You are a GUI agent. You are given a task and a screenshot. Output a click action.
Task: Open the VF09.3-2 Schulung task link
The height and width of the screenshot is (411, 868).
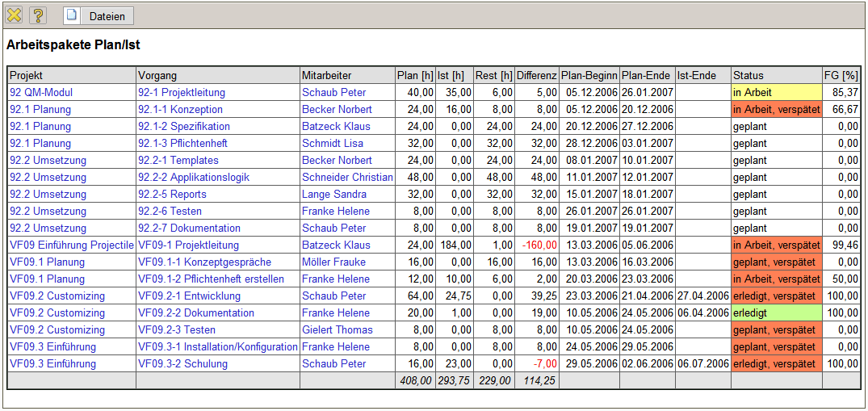tap(182, 364)
